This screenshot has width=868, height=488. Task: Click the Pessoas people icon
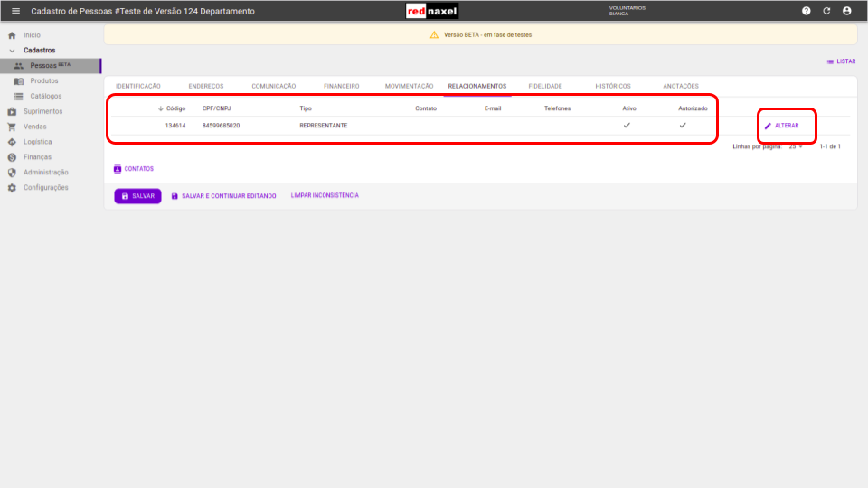point(18,66)
